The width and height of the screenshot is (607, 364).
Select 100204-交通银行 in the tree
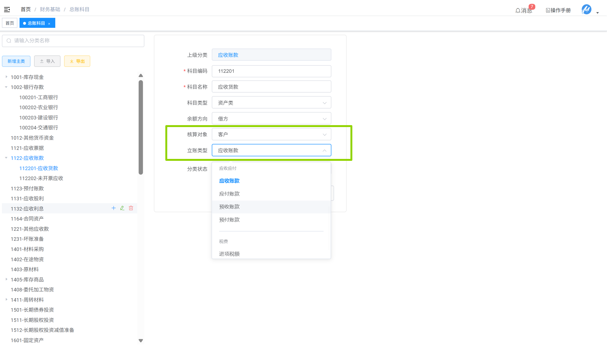point(39,128)
